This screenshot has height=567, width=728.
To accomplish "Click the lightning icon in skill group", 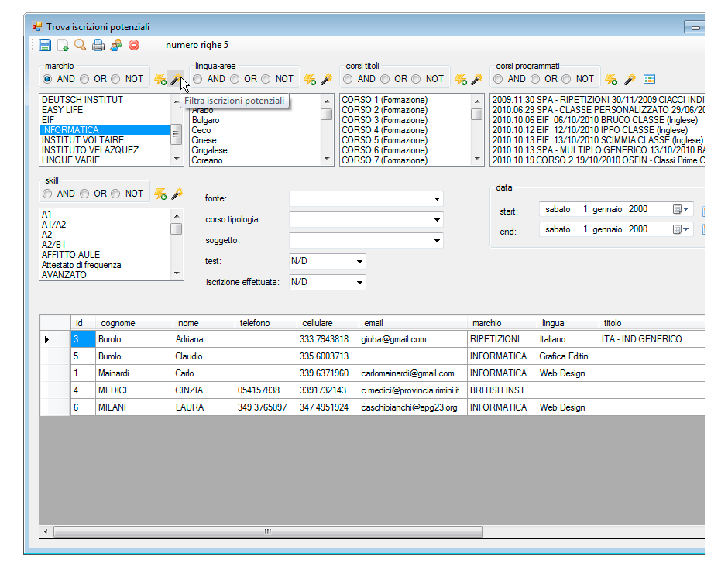I will tap(160, 194).
